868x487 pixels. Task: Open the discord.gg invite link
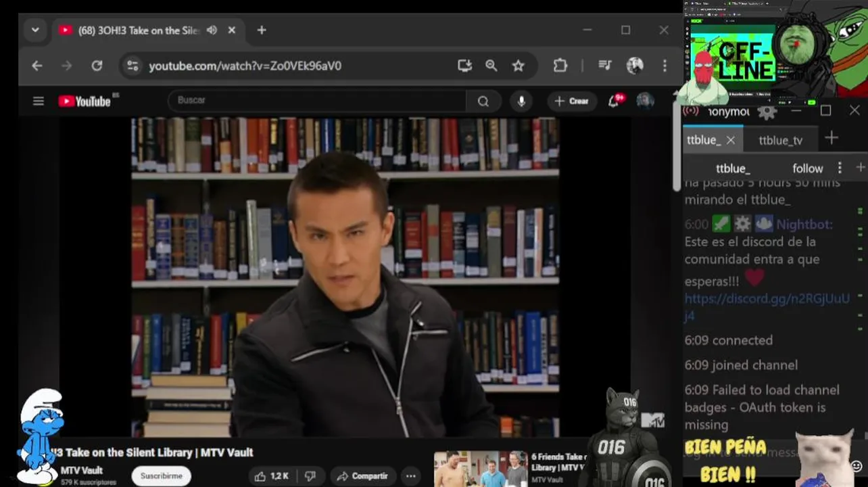coord(767,306)
